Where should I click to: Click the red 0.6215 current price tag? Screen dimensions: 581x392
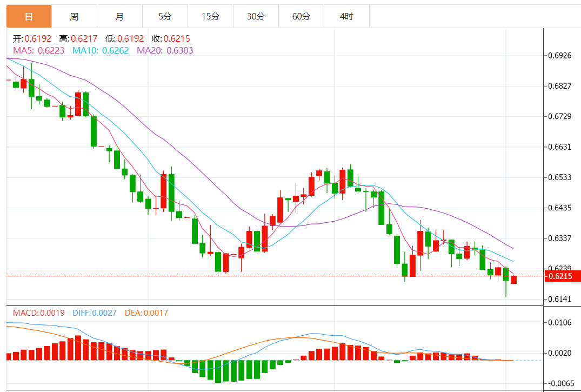click(x=563, y=276)
